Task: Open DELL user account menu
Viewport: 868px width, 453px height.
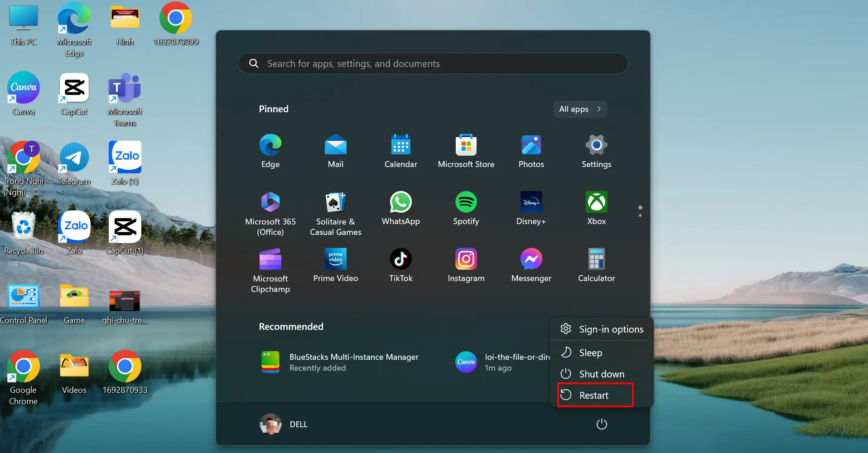Action: (x=284, y=424)
